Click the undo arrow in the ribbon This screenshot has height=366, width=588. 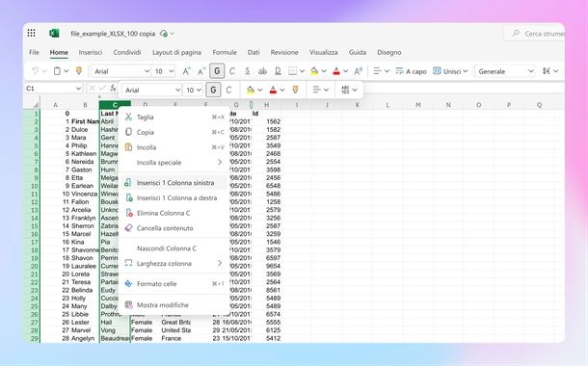[x=35, y=71]
